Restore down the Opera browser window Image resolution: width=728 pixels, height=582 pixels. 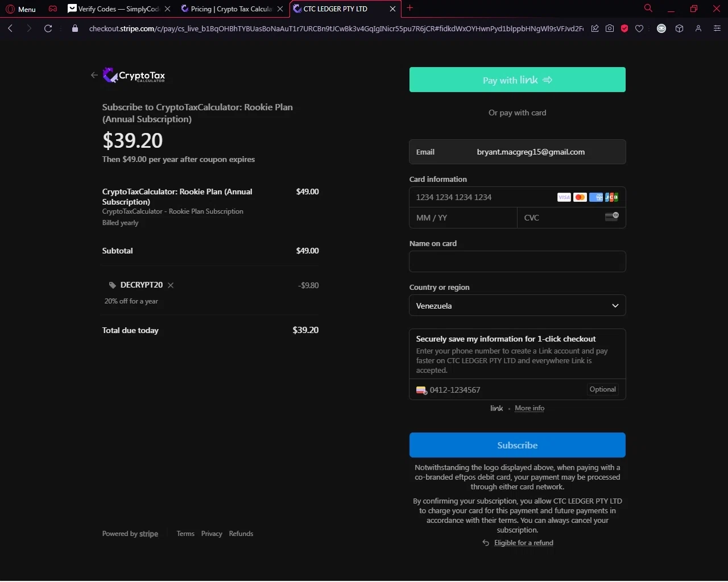click(694, 9)
